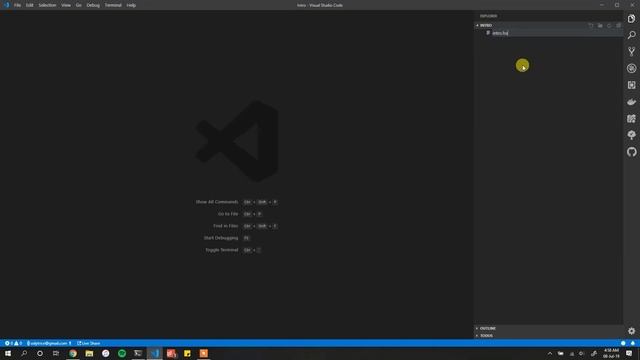Open the Source Control view
Screen dimensions: 640x360
631,51
